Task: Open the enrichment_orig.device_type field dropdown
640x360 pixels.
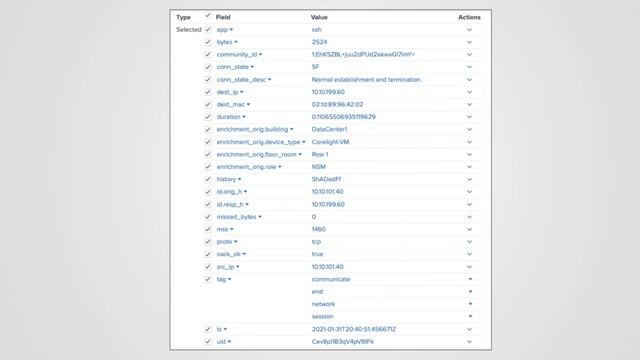Action: click(x=304, y=142)
